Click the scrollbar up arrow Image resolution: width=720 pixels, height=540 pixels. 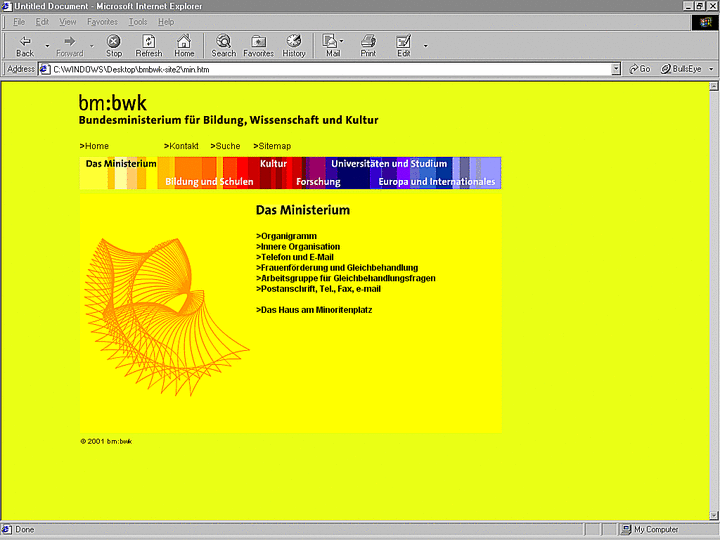tap(714, 86)
